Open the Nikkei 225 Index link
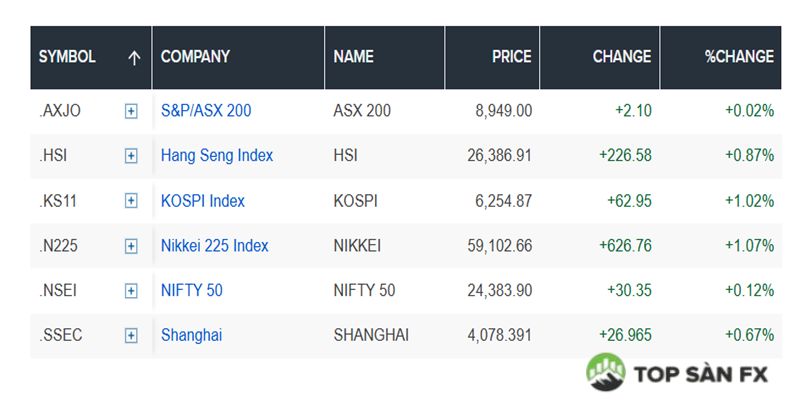The image size is (800, 400). coord(215,246)
